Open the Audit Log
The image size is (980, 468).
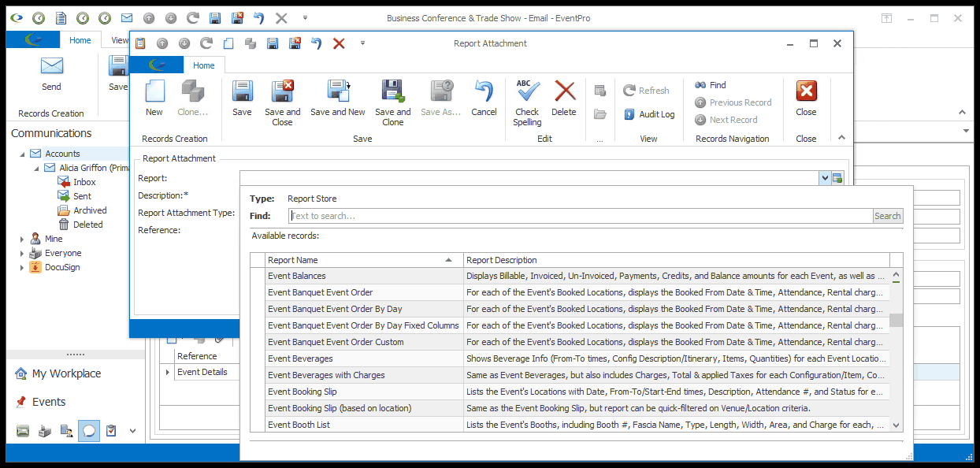(649, 114)
